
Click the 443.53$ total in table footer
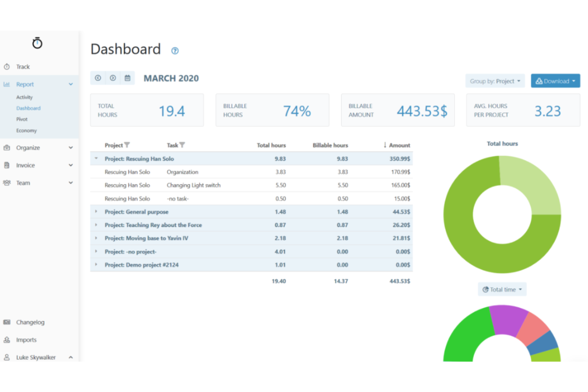point(400,281)
